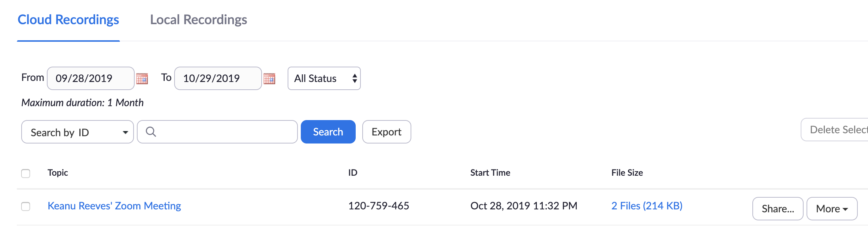Open the From date calendar picker icon
This screenshot has height=246, width=868.
(142, 78)
